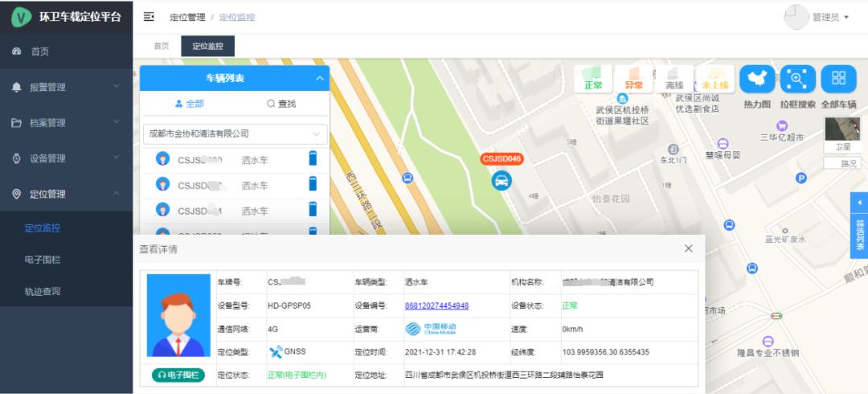This screenshot has height=394, width=868.
Task: Filter vehicles by 离线 status
Action: (674, 80)
